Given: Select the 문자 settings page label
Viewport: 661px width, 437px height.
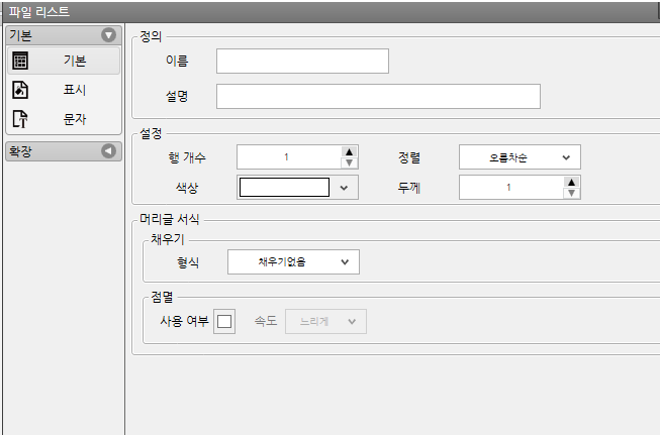Looking at the screenshot, I should coord(75,120).
